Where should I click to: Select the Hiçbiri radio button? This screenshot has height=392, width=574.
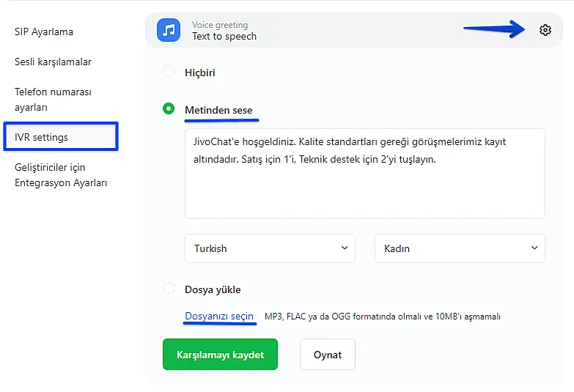pos(169,72)
